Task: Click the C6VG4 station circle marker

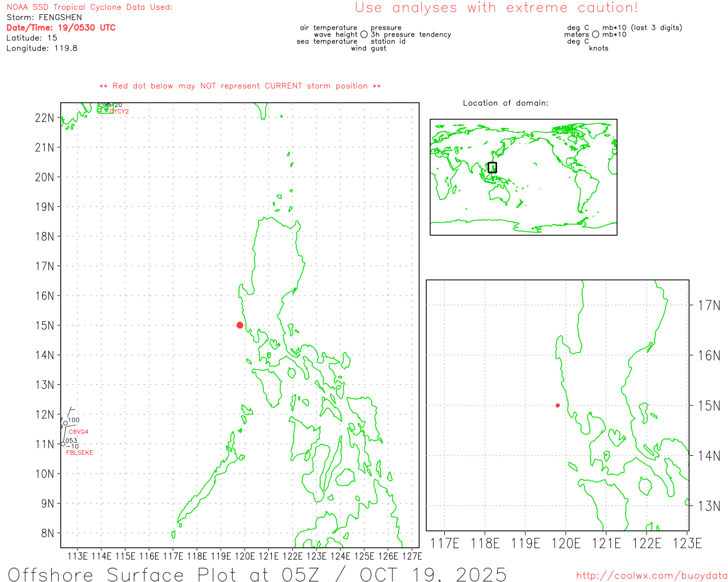Action: click(x=65, y=423)
